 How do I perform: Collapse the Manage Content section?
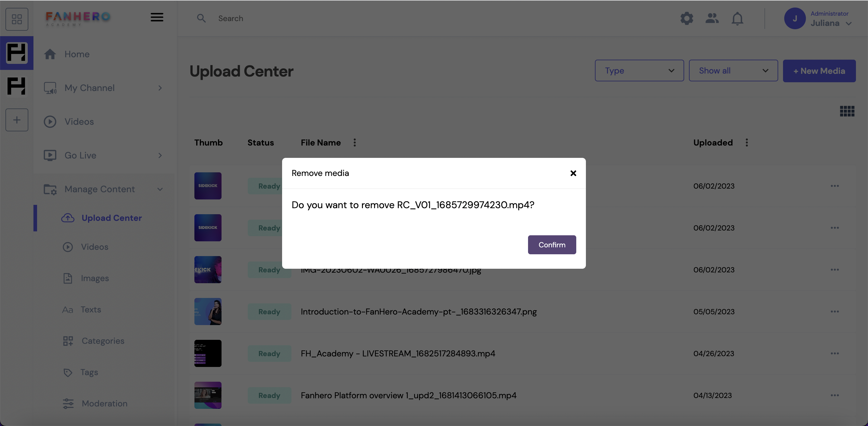click(x=160, y=189)
